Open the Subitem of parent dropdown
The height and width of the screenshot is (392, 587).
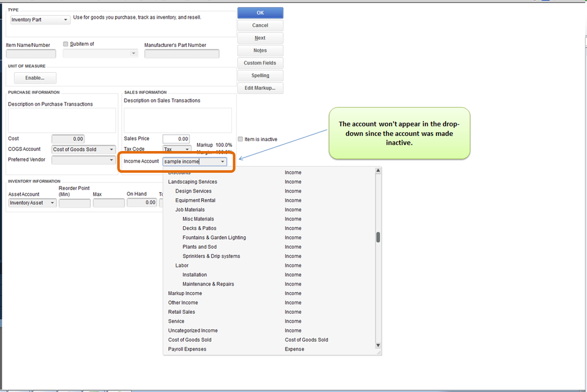[x=100, y=53]
